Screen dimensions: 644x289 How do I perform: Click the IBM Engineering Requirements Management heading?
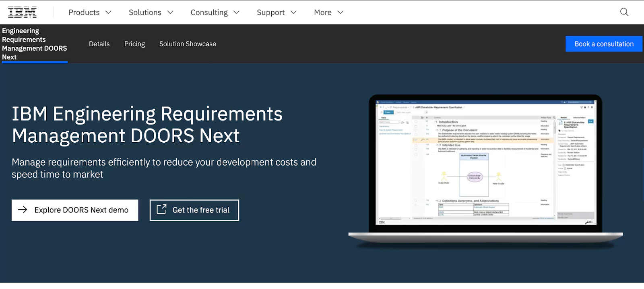[x=147, y=125]
